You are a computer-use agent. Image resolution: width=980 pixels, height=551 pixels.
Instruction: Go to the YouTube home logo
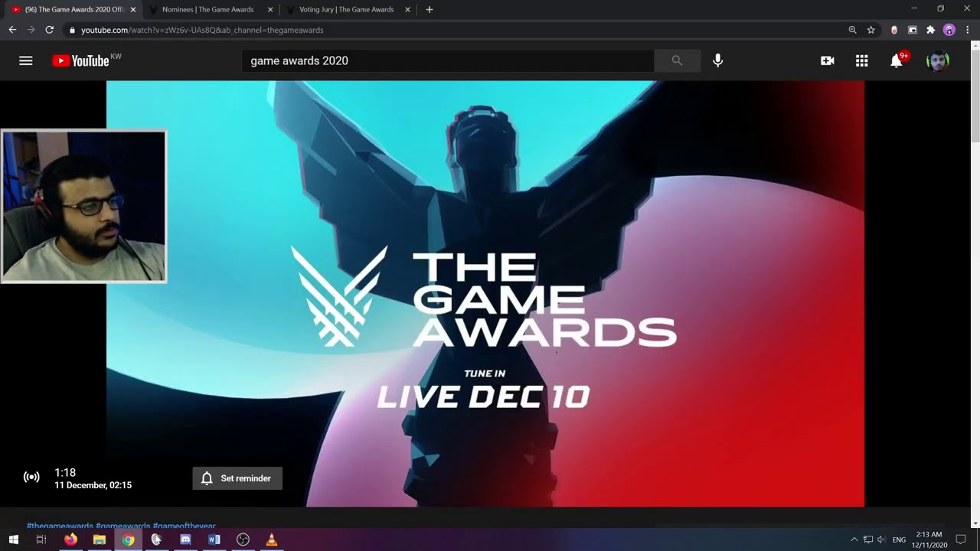point(81,61)
